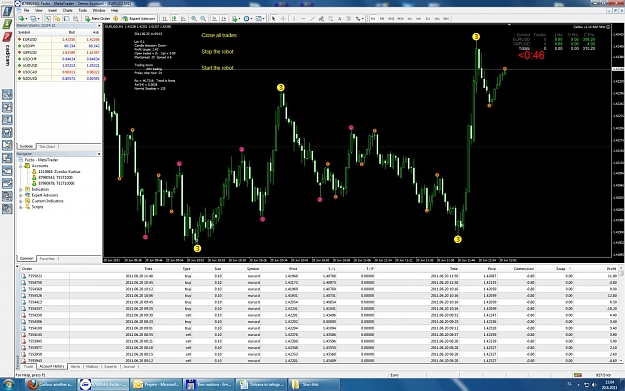Switch chart to candlesticks style
This screenshot has width=625, height=391.
[x=174, y=18]
